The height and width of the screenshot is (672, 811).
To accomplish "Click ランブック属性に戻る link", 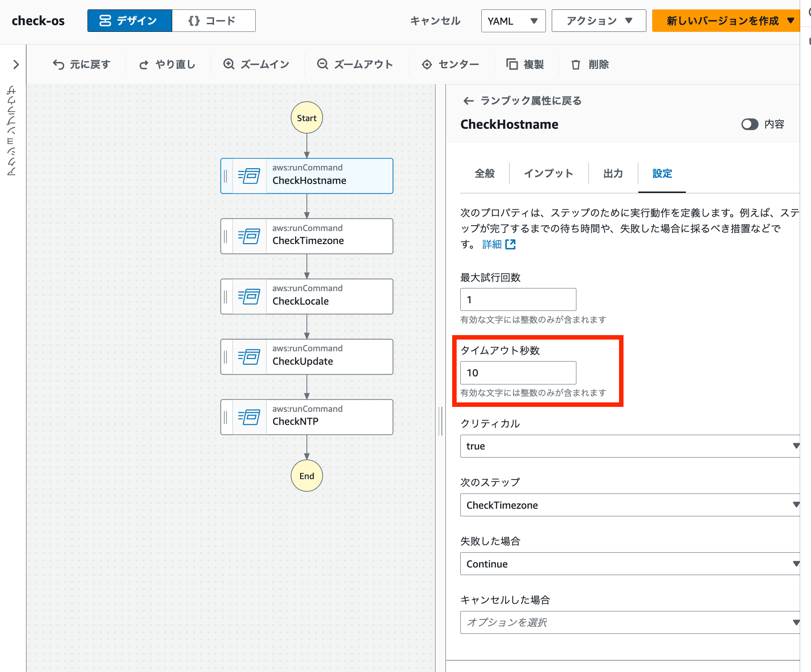I will [x=531, y=101].
